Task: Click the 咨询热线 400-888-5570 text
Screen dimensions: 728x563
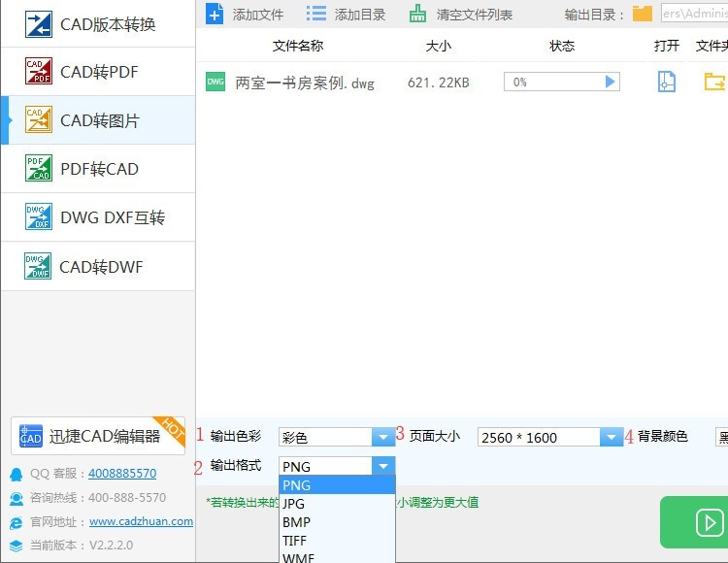Action: [98, 498]
